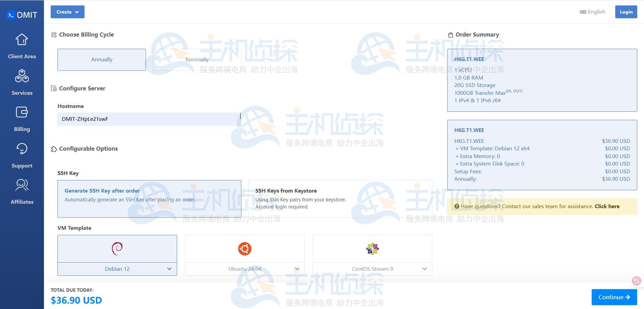Open the Create dropdown menu
The height and width of the screenshot is (309, 644).
67,12
